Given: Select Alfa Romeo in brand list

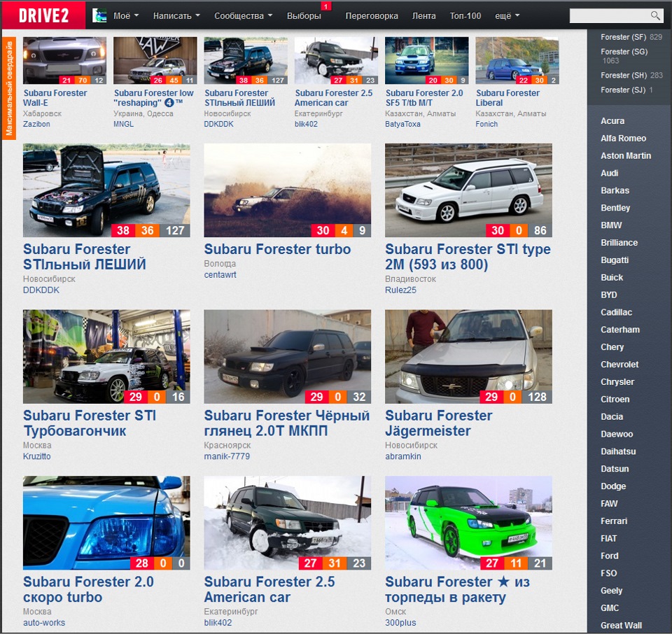Looking at the screenshot, I should coord(623,139).
